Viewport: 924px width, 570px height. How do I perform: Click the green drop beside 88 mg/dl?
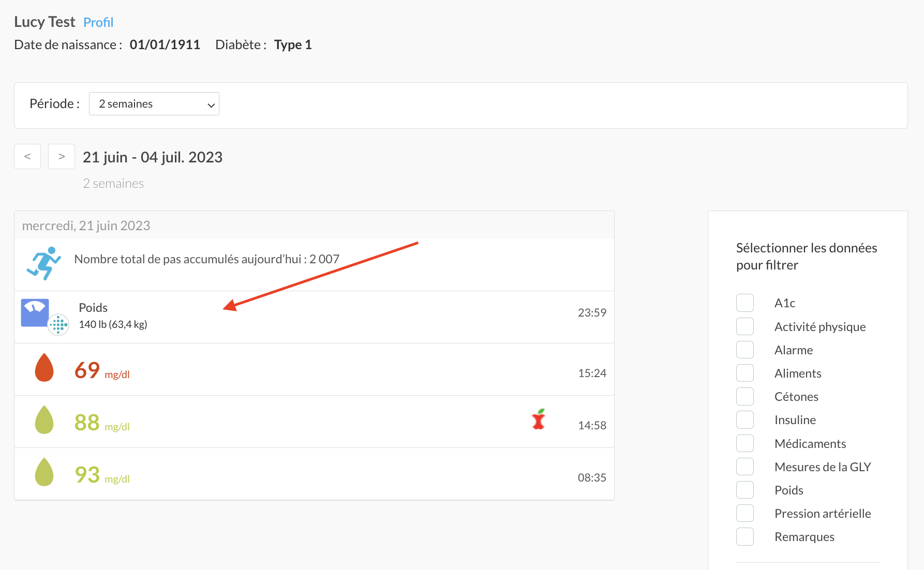pos(44,419)
